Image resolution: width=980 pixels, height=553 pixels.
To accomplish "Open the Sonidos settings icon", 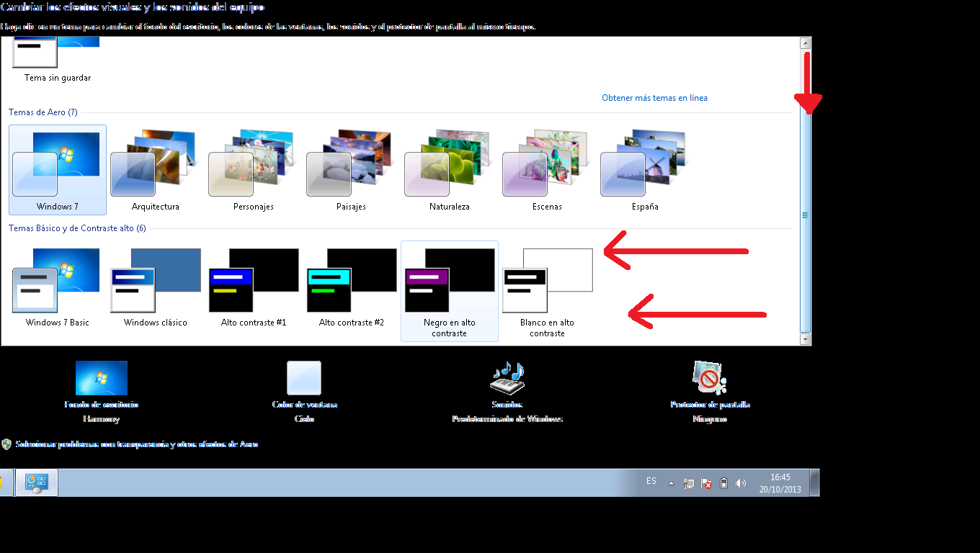I will click(507, 379).
